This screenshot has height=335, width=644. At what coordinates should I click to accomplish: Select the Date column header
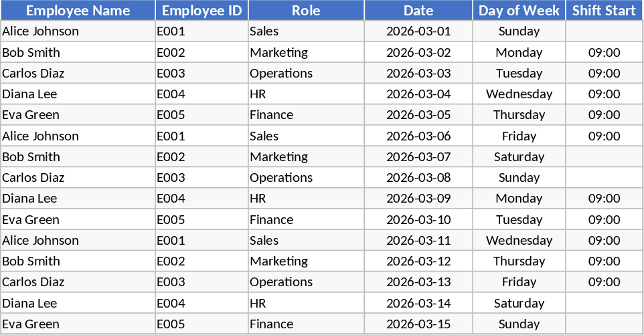click(x=418, y=11)
